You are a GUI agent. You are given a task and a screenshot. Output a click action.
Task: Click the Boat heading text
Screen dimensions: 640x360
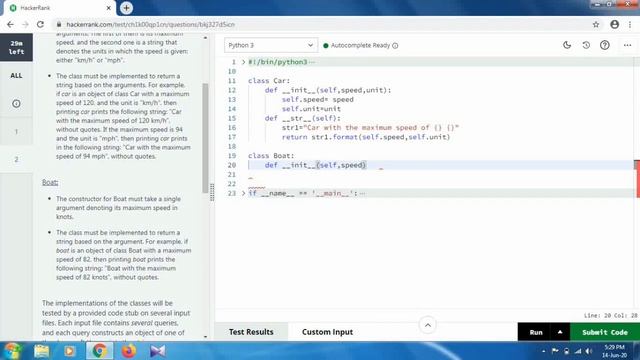coord(50,182)
